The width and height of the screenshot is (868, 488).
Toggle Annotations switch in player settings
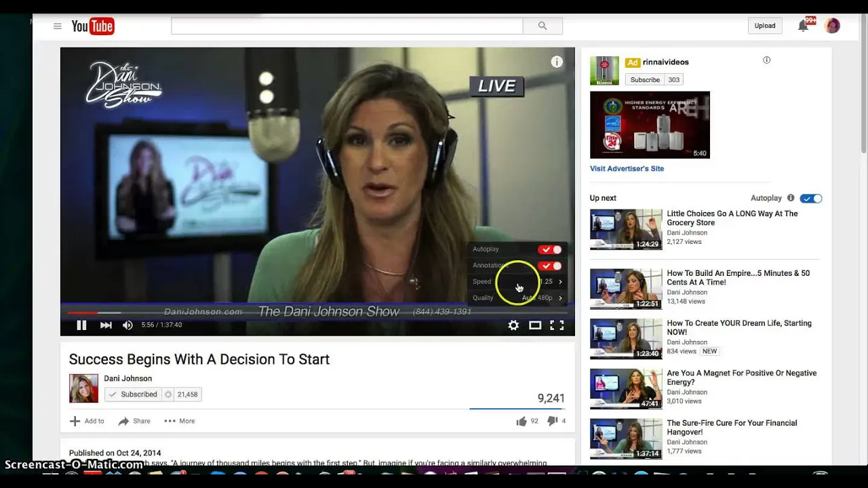click(x=550, y=266)
